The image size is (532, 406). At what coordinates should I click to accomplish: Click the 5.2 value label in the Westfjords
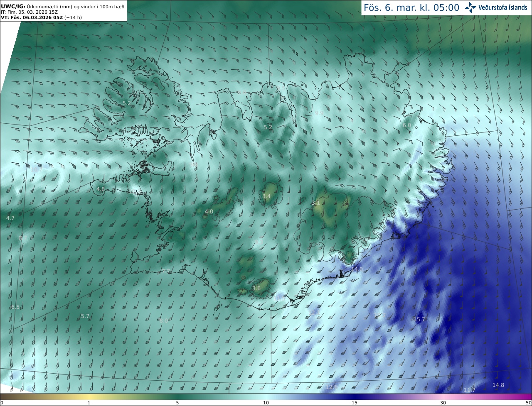(x=127, y=103)
